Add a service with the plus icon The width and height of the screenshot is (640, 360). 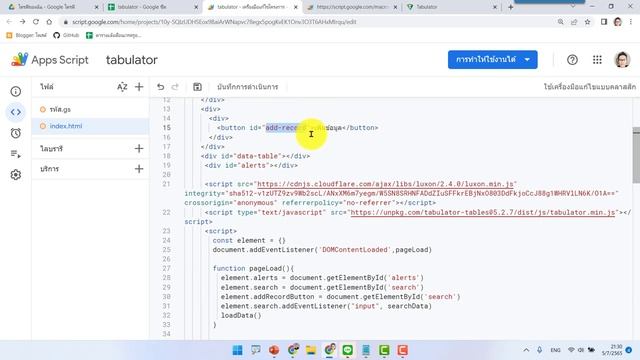pos(139,169)
